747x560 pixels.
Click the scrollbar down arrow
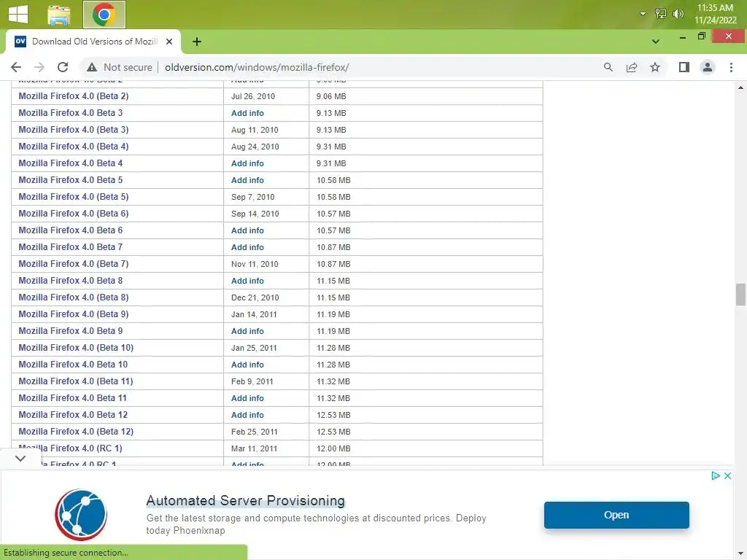(x=740, y=553)
